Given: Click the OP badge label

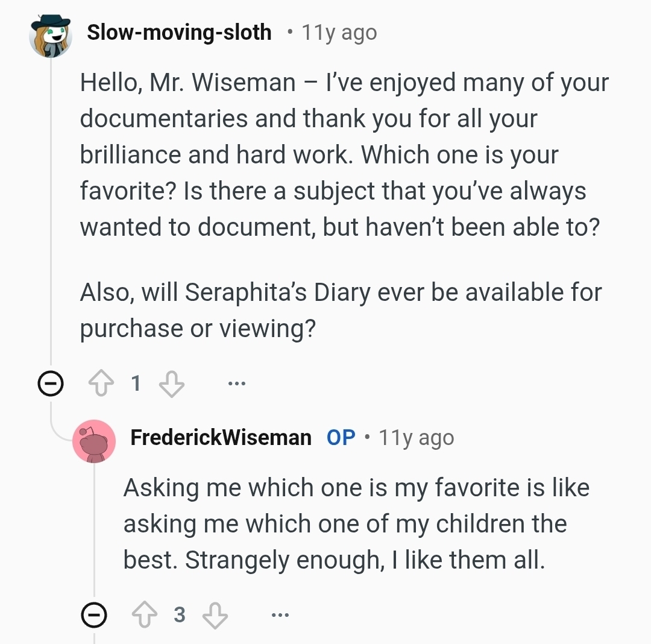Looking at the screenshot, I should (341, 438).
